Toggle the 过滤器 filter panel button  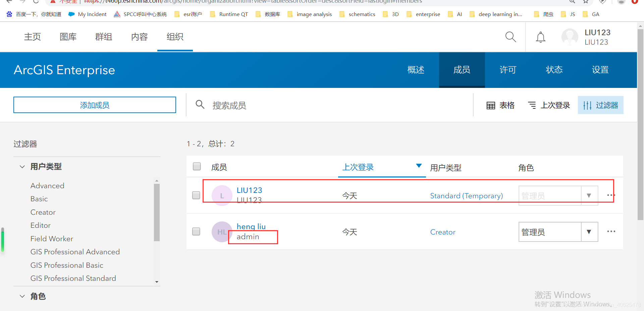click(600, 105)
